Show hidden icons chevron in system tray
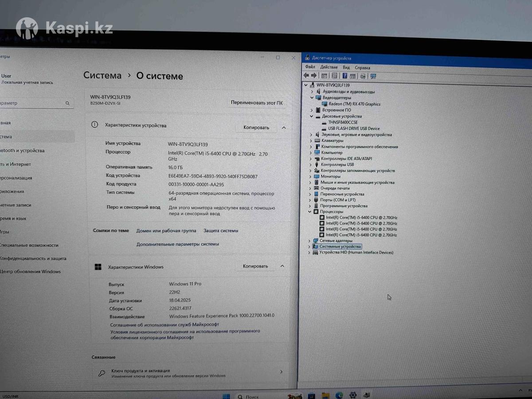 tap(520, 391)
